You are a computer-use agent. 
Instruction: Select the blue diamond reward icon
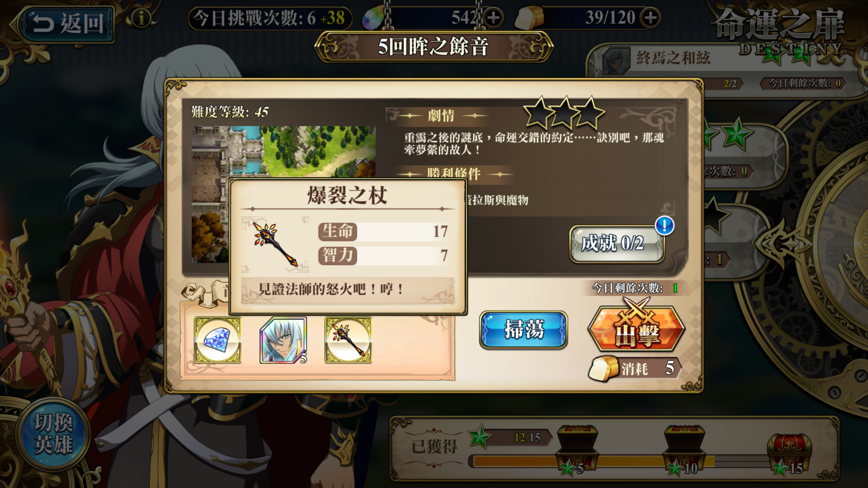[218, 340]
